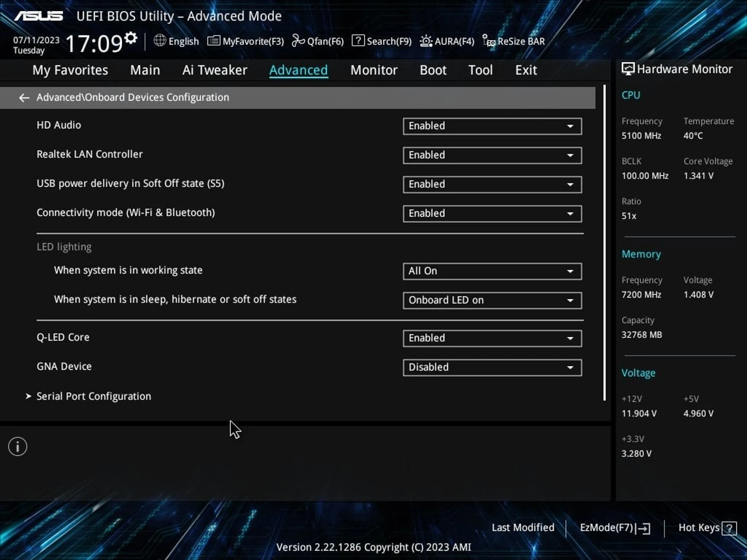Select the Advanced tab

298,70
